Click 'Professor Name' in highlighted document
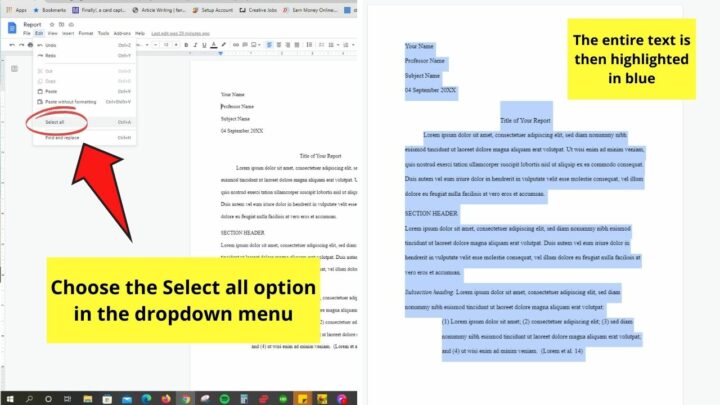720x405 pixels. (x=424, y=61)
